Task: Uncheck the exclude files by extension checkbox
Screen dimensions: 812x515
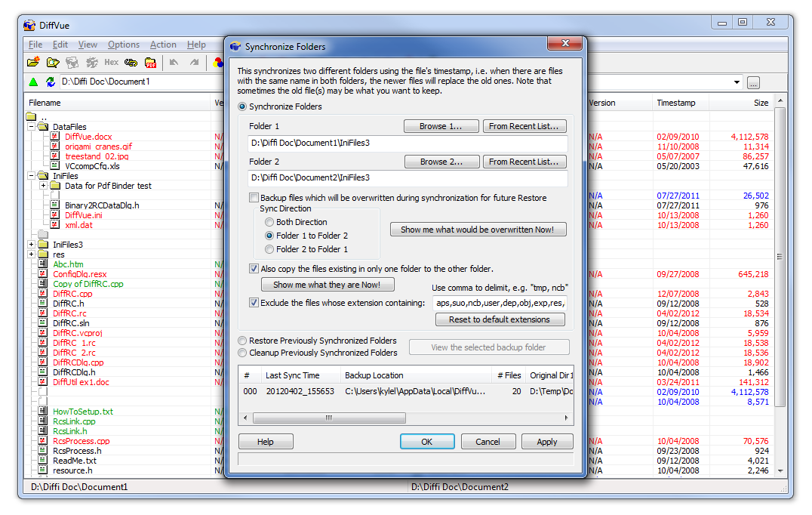Action: click(254, 303)
